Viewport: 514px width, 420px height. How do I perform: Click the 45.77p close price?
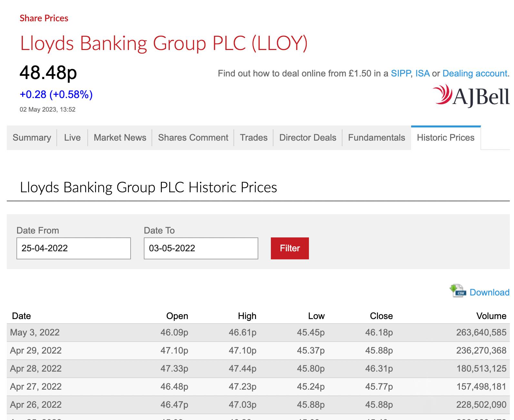(x=379, y=387)
